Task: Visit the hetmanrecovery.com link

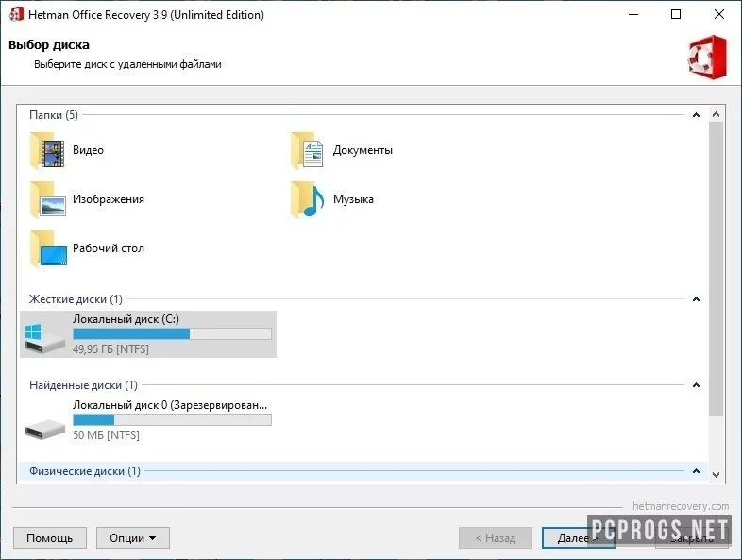Action: pos(681,506)
